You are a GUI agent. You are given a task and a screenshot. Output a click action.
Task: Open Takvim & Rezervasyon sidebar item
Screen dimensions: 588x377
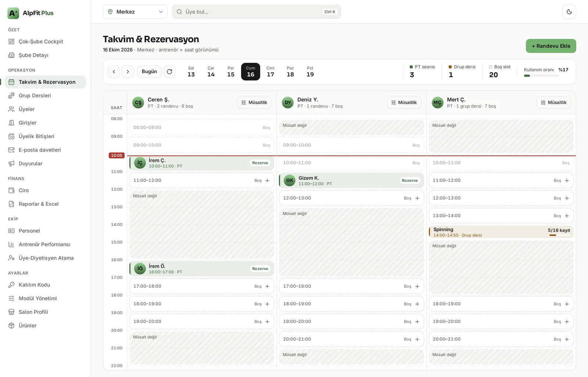click(45, 82)
